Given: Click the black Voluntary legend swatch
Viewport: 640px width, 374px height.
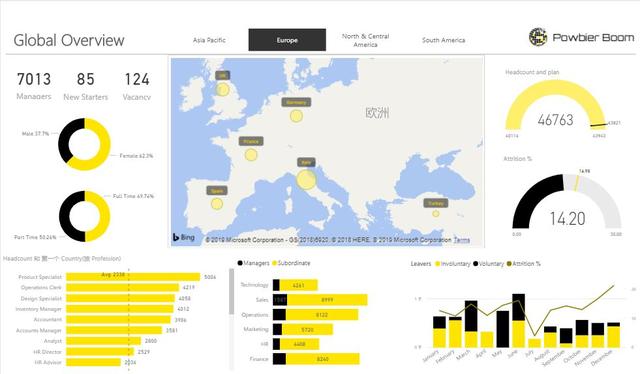Looking at the screenshot, I should (x=476, y=264).
